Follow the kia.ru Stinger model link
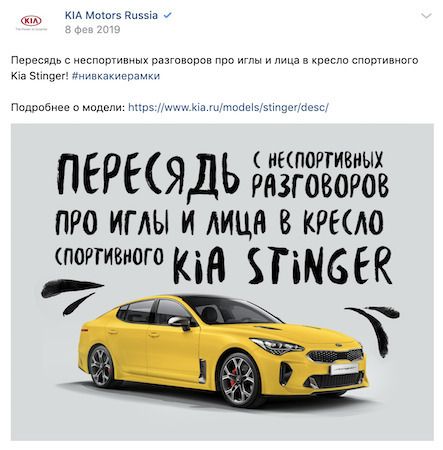The image size is (443, 450). click(x=228, y=107)
